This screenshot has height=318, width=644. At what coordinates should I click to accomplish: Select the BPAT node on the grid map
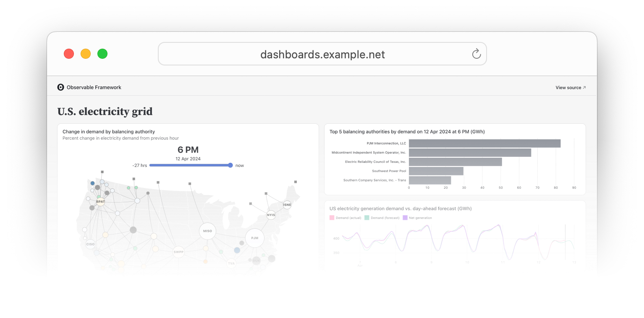[x=100, y=201]
